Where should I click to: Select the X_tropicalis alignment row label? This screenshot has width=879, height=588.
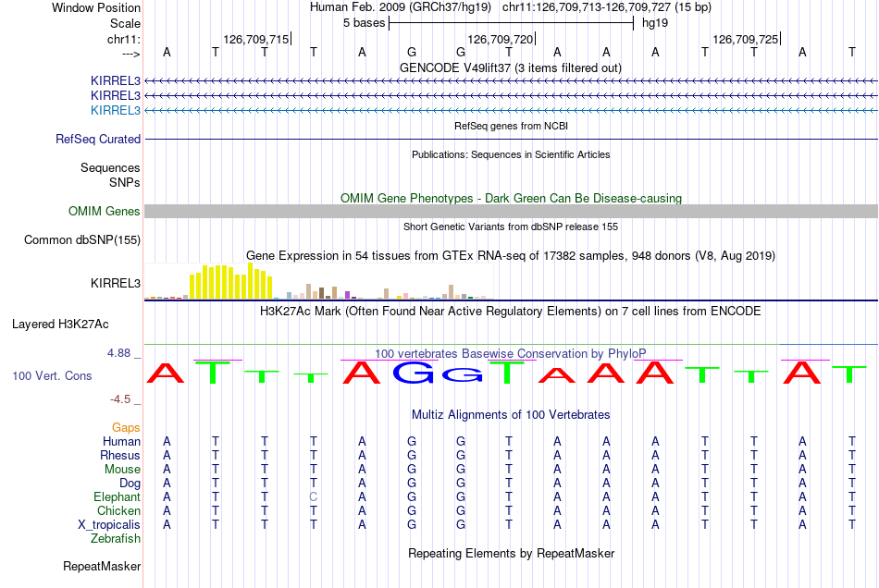click(109, 525)
